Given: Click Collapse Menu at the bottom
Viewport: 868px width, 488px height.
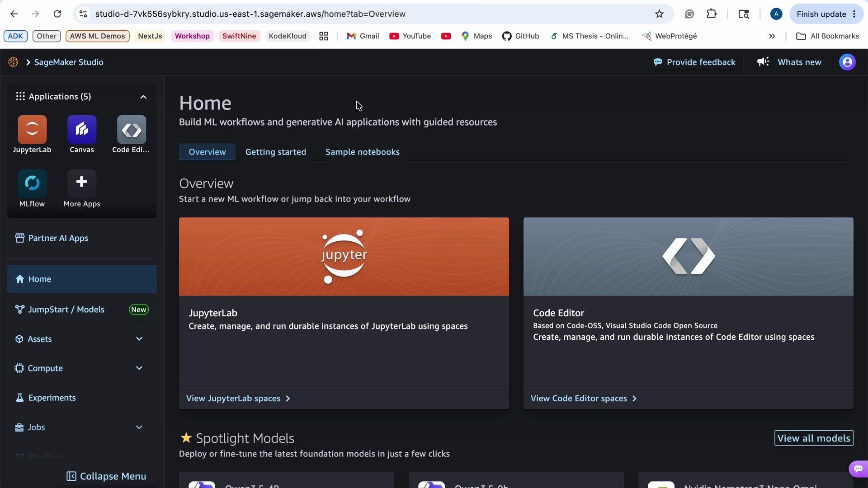Looking at the screenshot, I should tap(106, 476).
